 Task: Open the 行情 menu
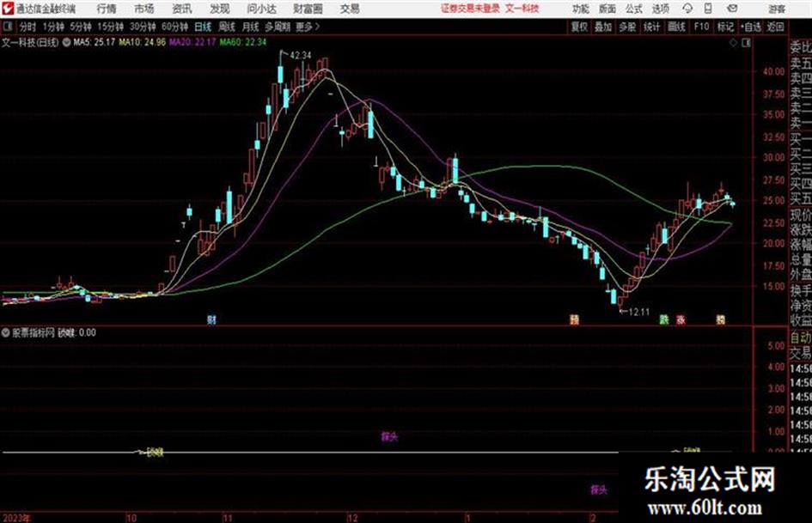pyautogui.click(x=107, y=9)
